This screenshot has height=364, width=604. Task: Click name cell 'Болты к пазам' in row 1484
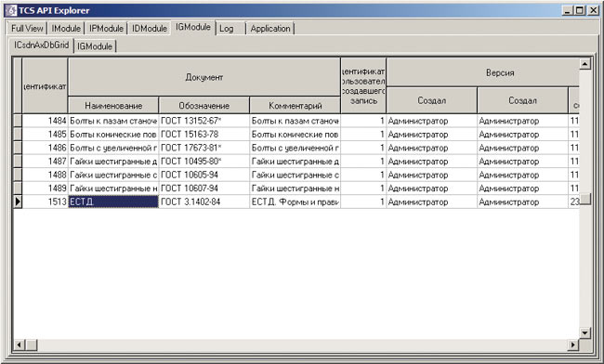click(113, 121)
